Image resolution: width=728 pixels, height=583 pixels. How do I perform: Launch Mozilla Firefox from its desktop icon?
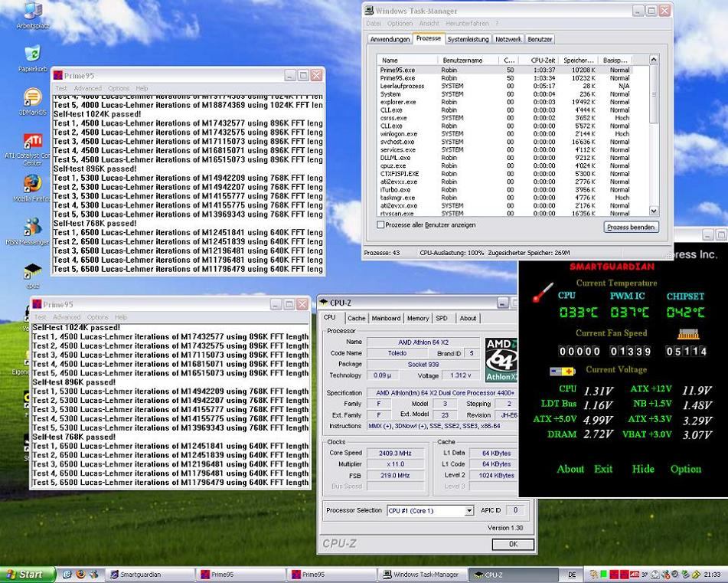pyautogui.click(x=32, y=183)
